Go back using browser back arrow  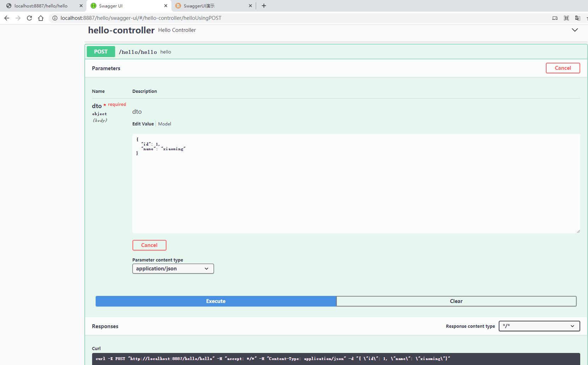click(x=7, y=18)
